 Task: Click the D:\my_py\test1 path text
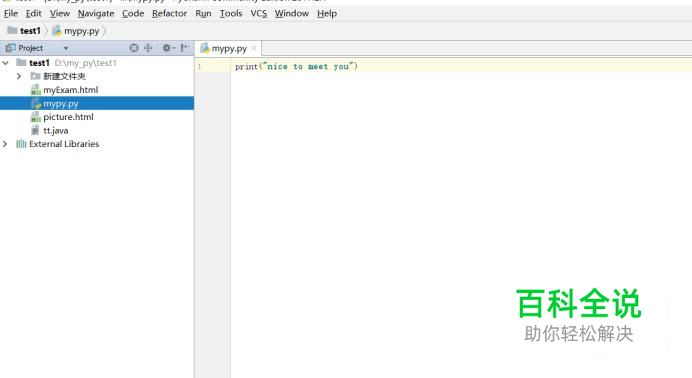(86, 63)
